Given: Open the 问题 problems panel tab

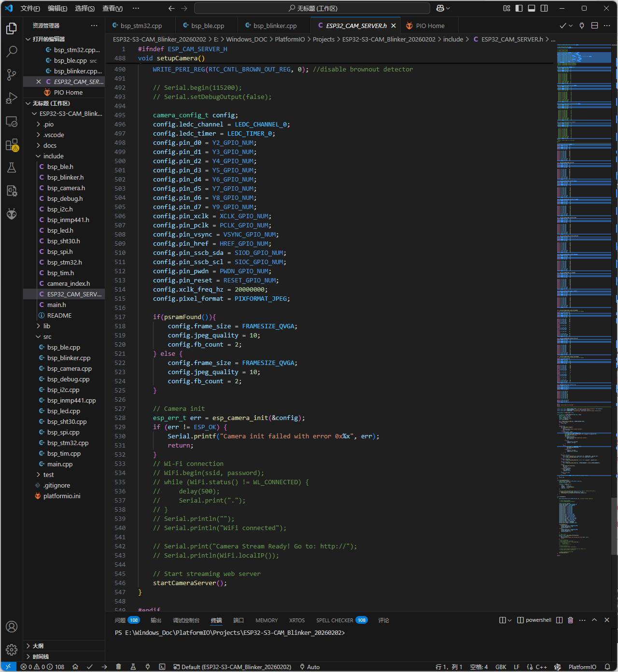Looking at the screenshot, I should pos(127,620).
